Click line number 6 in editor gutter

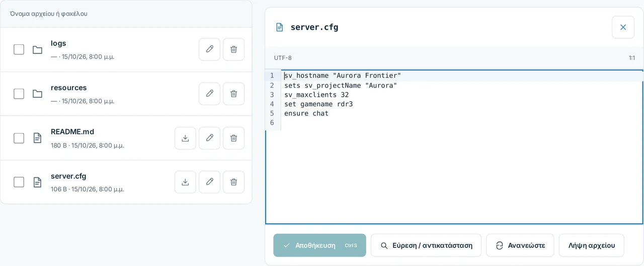(x=272, y=123)
